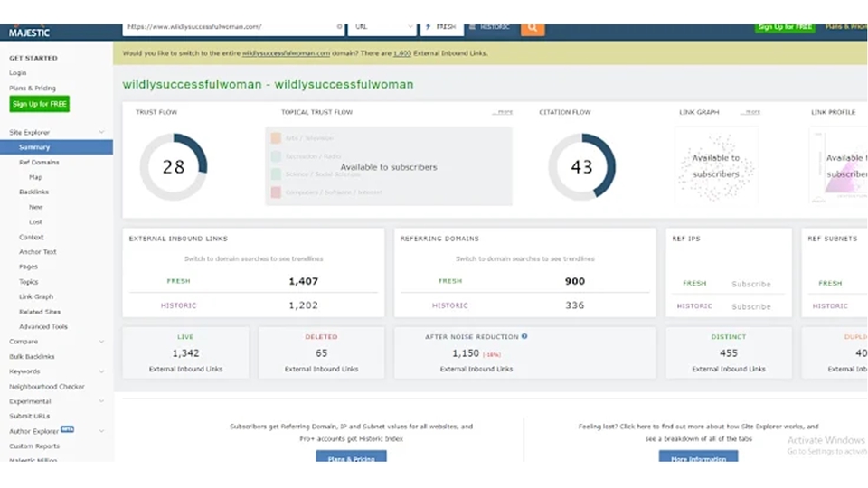Open Ref Domains in the sidebar
The image size is (868, 488).
(x=39, y=163)
